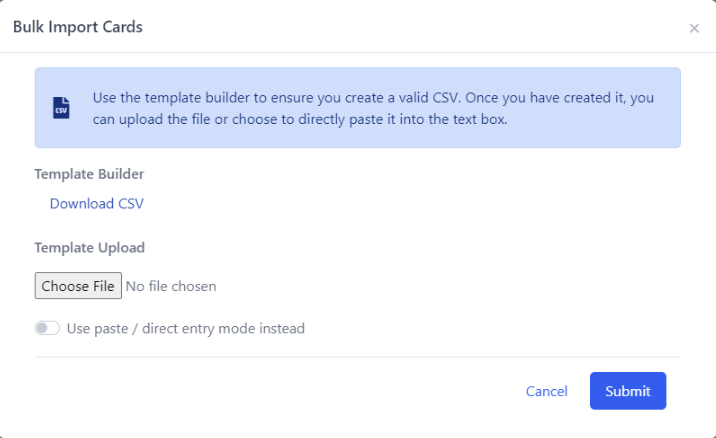Click the "Bulk Import Cards" dialog title
716x438 pixels.
click(x=78, y=27)
